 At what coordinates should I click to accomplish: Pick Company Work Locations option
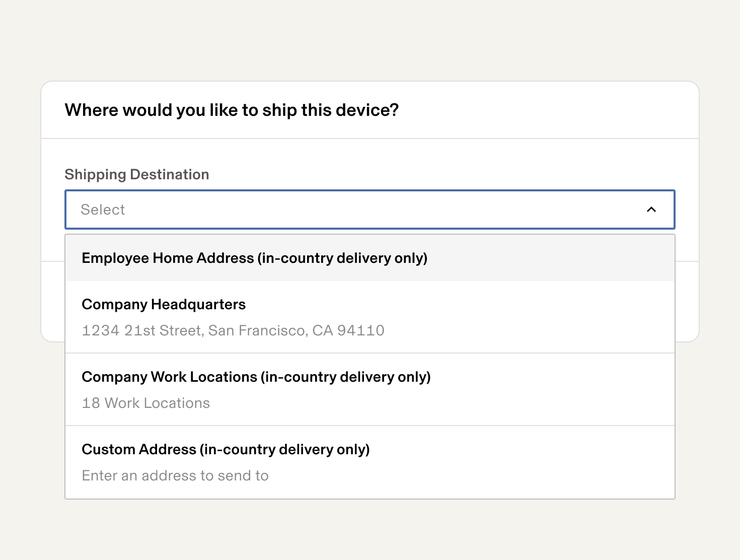[369, 389]
